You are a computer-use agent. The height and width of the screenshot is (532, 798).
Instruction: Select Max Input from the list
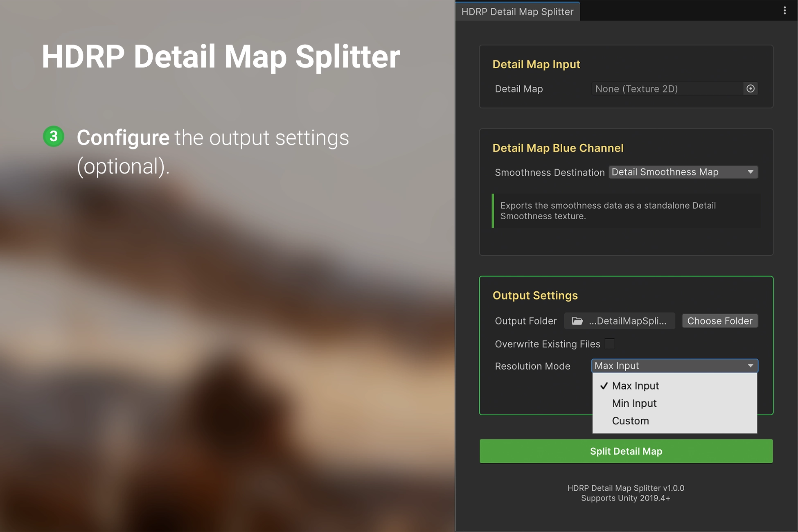(x=635, y=386)
